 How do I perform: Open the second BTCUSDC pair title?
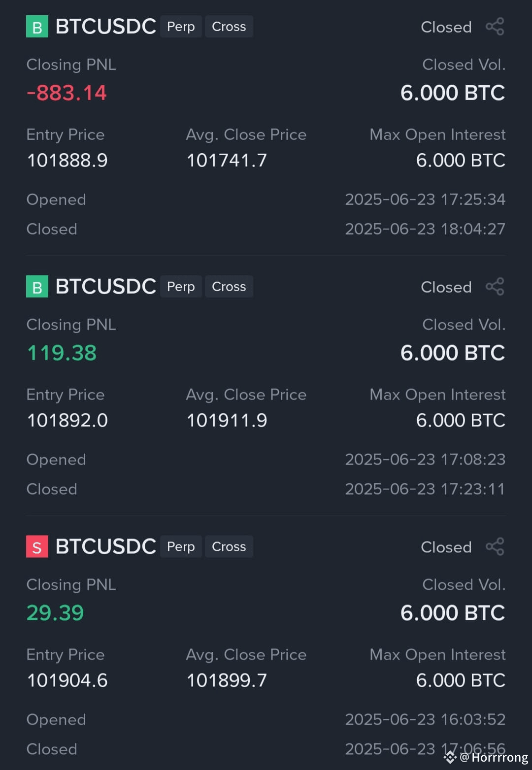pos(106,287)
